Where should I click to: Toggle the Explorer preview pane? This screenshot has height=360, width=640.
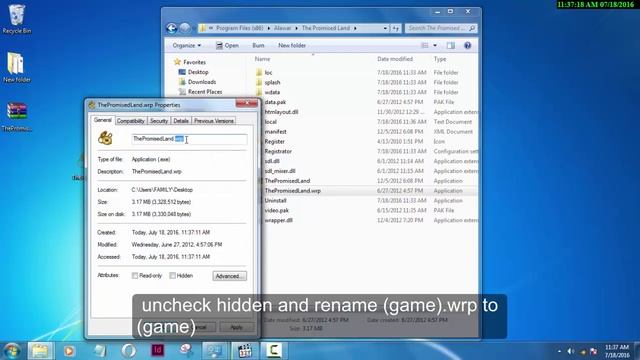pos(451,45)
